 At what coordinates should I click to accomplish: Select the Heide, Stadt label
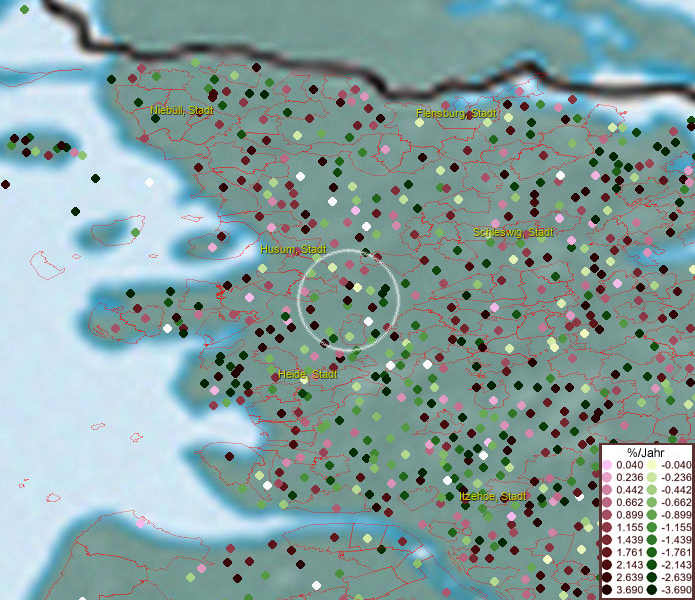(308, 374)
